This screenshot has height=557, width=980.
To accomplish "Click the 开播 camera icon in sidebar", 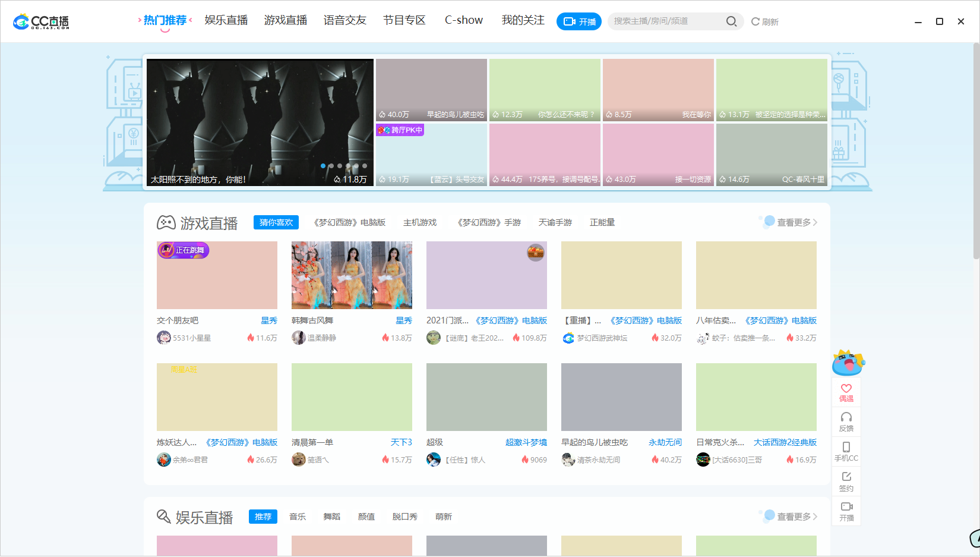I will coord(846,511).
